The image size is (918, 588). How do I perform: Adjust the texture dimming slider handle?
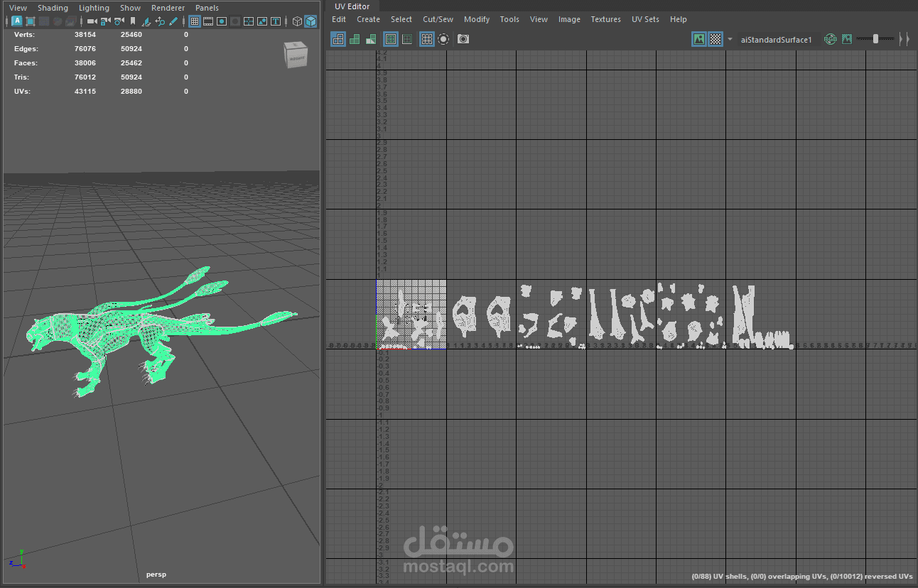pyautogui.click(x=875, y=39)
